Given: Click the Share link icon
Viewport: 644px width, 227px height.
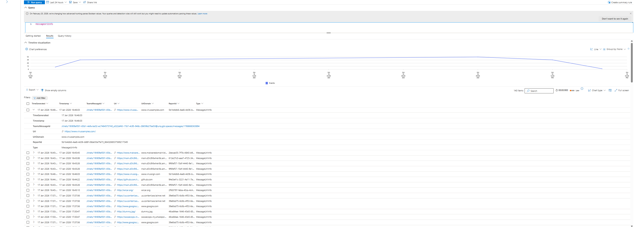Looking at the screenshot, I should point(85,2).
